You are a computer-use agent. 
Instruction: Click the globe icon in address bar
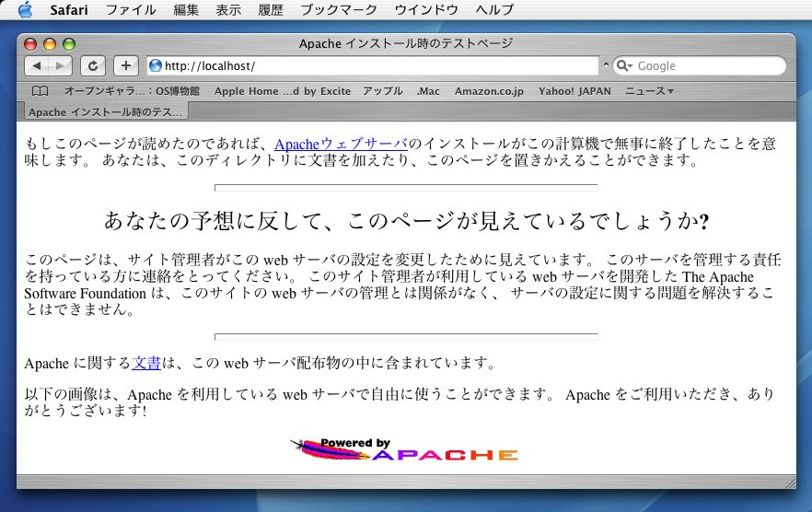click(x=156, y=65)
